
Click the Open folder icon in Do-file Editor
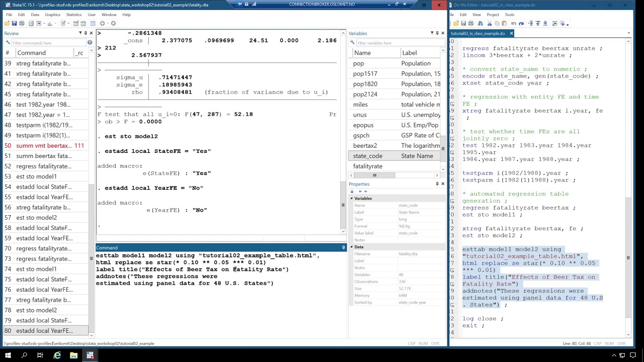pos(456,23)
